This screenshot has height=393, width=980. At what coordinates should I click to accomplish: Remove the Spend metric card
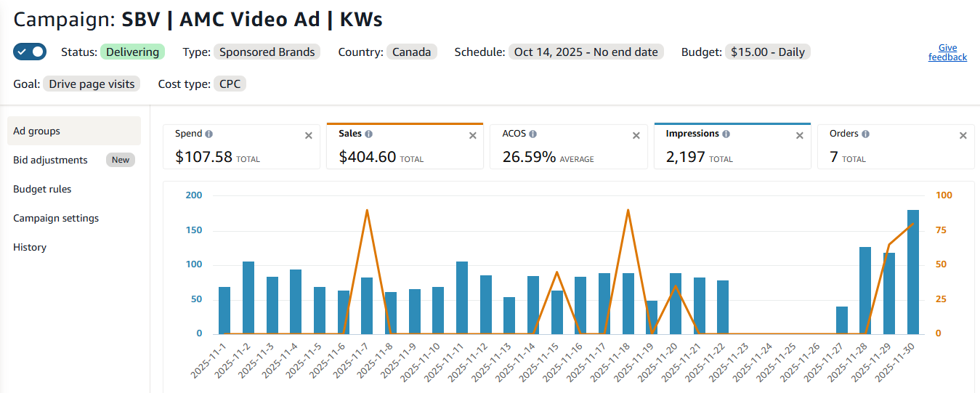point(309,135)
